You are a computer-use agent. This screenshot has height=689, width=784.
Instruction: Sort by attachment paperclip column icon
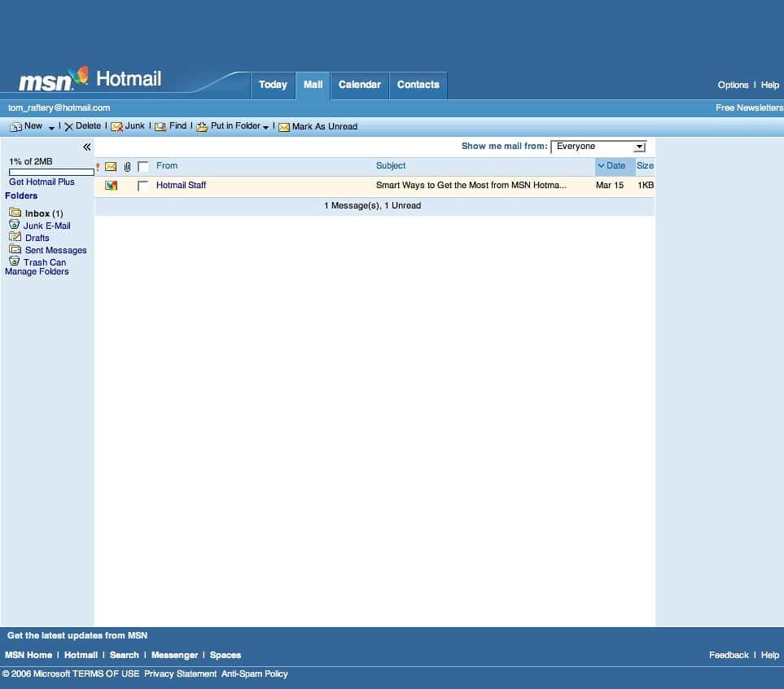128,167
